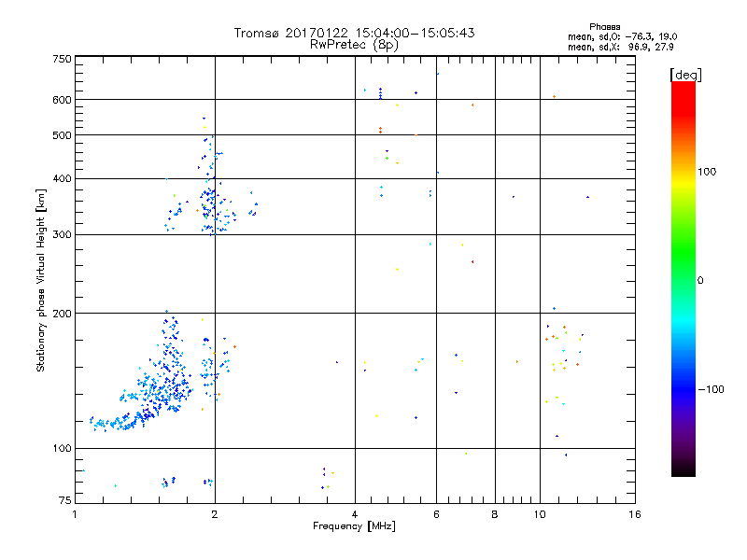
Task: Click the "mean, sd,X: 96.9, 27.9" line
Action: pyautogui.click(x=620, y=47)
